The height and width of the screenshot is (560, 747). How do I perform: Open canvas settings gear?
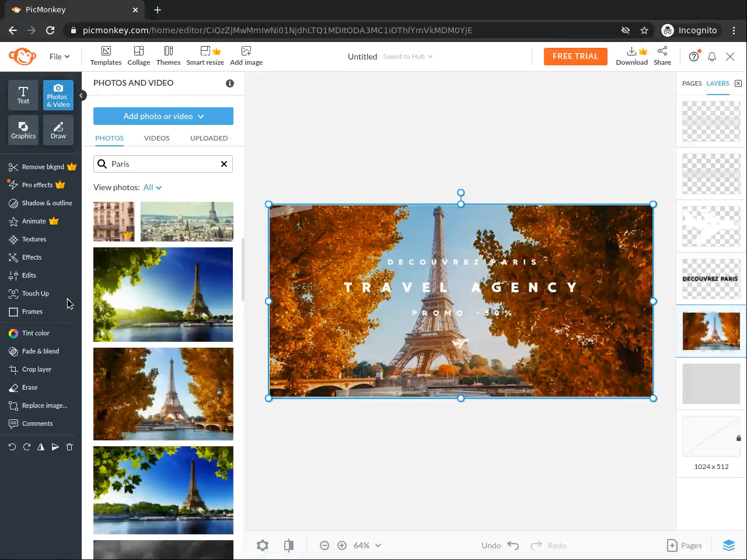(x=263, y=545)
